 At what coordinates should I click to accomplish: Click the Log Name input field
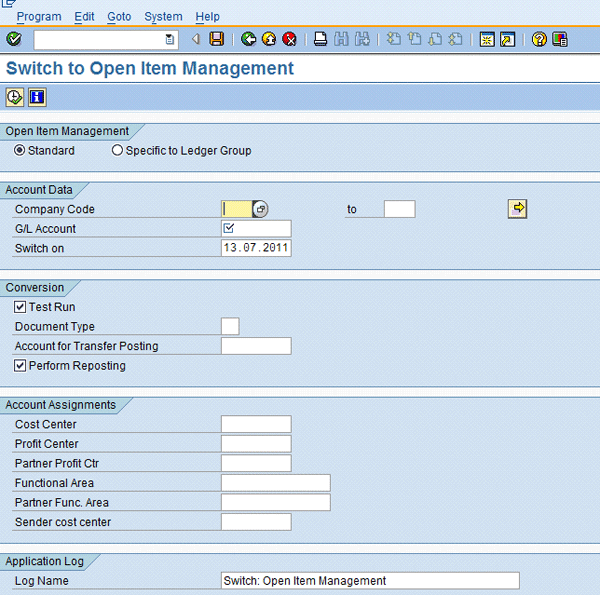point(369,580)
